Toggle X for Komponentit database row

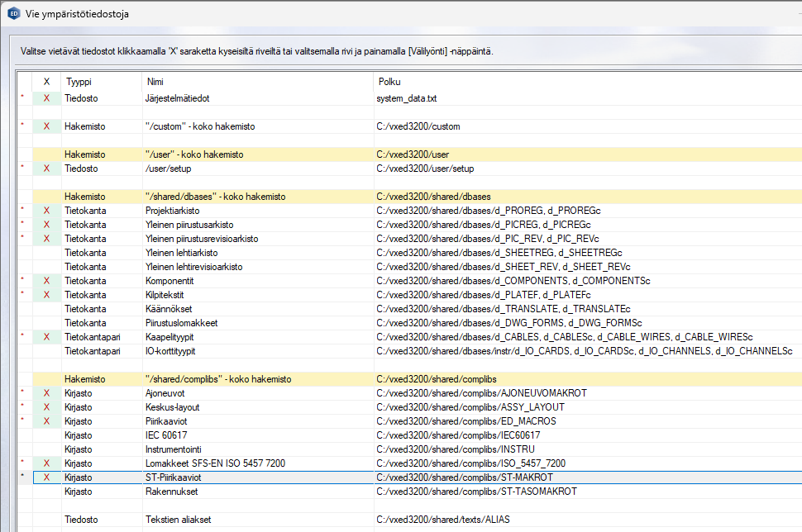click(47, 281)
